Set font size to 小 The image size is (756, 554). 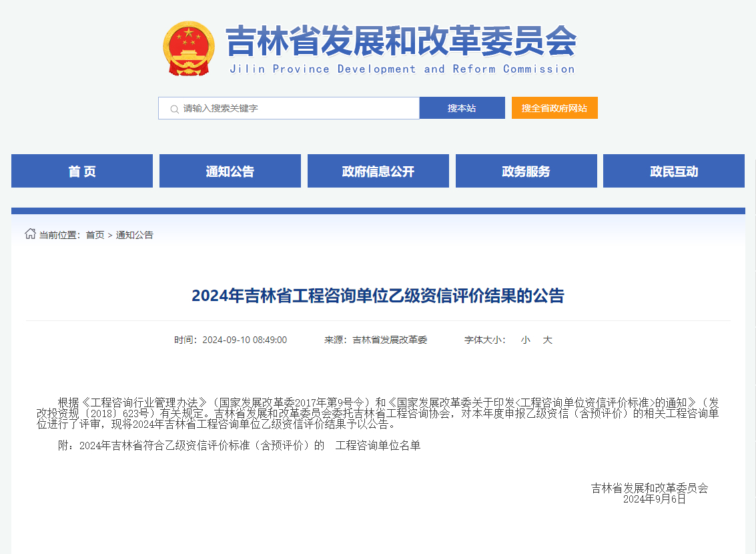tap(526, 340)
